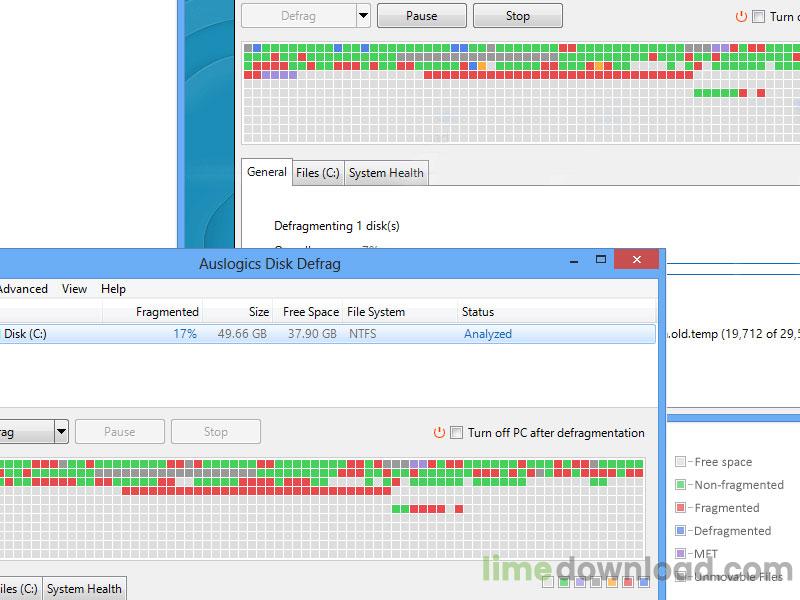Close the front Auslogics Disk Defrag window
The image size is (800, 600).
coord(637,259)
